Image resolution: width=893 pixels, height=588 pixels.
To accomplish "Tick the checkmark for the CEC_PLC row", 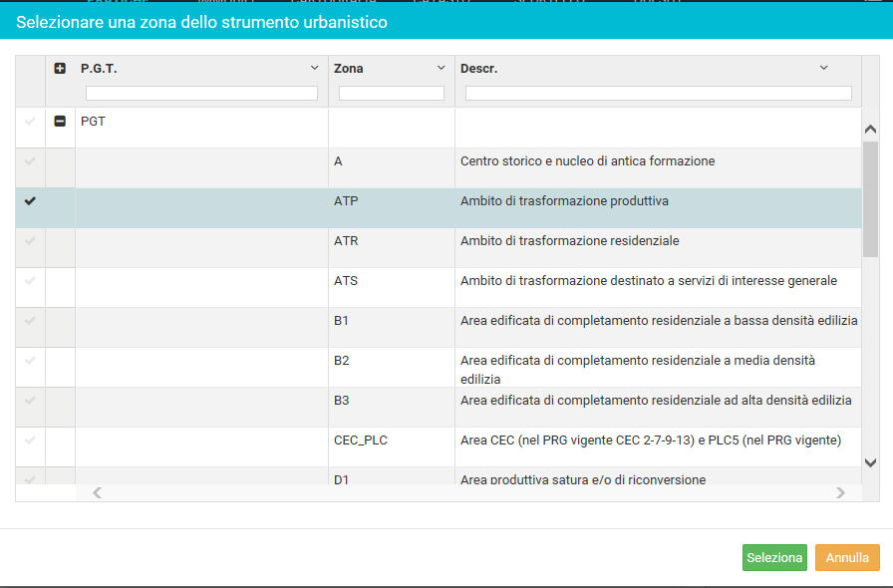I will (30, 441).
